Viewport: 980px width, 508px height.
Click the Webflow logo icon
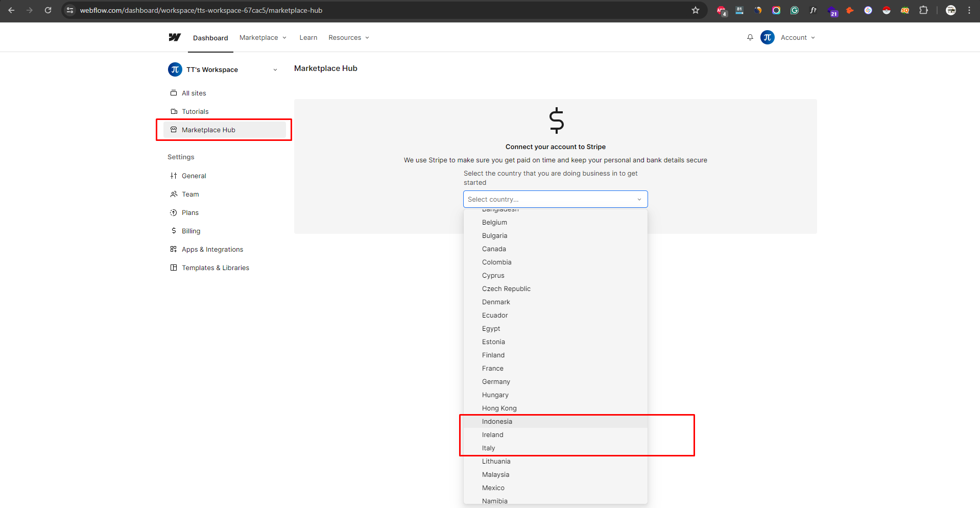175,37
